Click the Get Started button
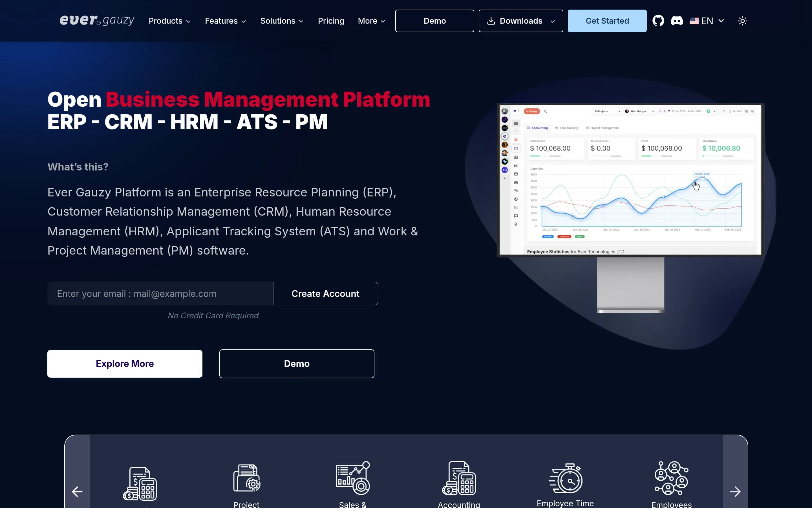The height and width of the screenshot is (508, 812). 607,21
